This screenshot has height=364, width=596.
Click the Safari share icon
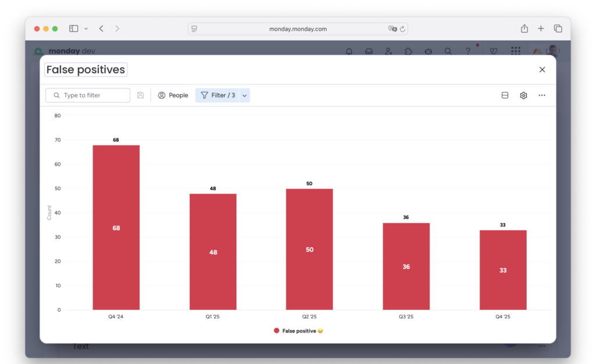click(x=524, y=28)
